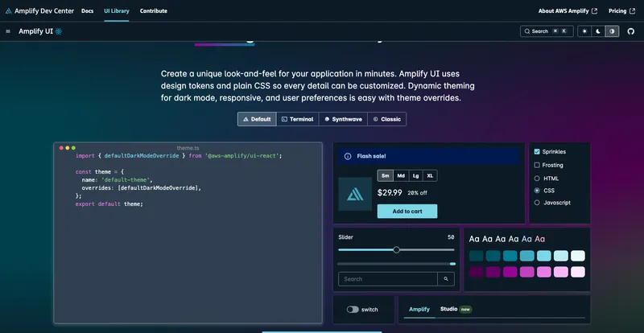Click the Amplify UI title link

[x=35, y=31]
